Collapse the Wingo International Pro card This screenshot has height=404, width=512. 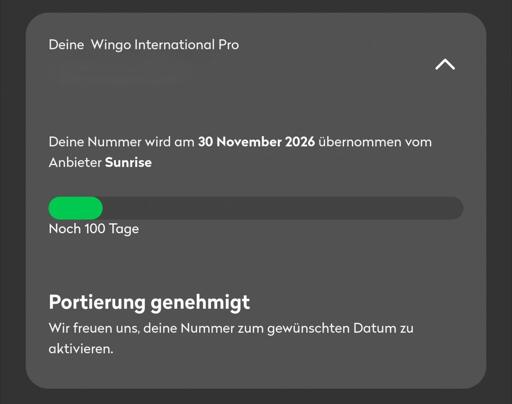(x=445, y=64)
